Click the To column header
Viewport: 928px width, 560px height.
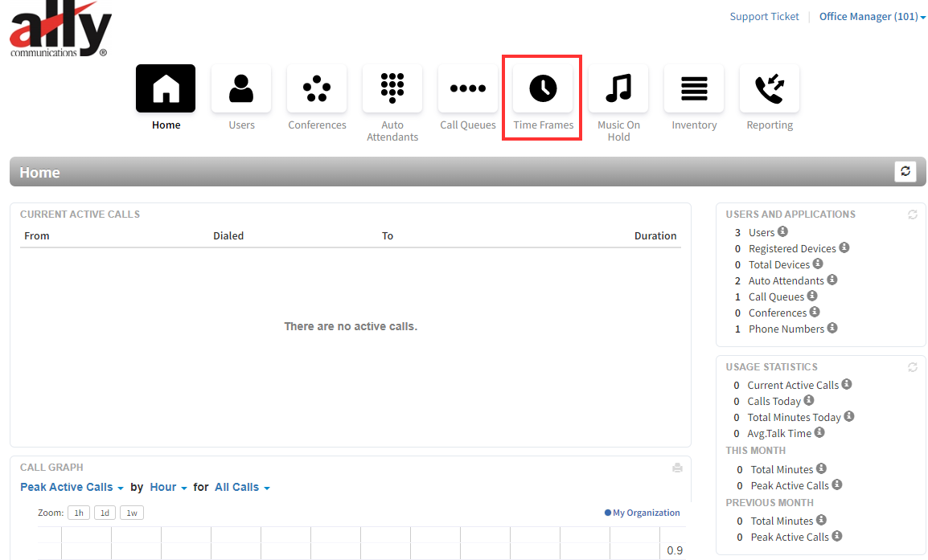point(388,236)
